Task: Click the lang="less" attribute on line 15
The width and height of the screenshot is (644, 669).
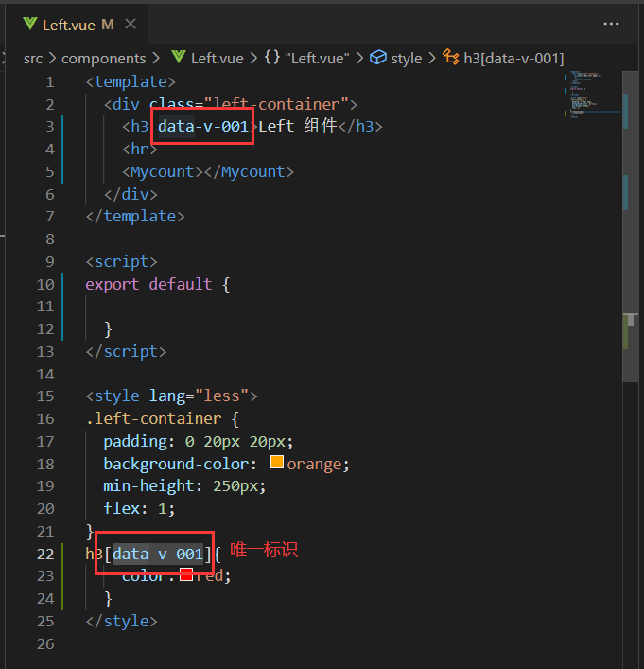Action: [x=199, y=396]
